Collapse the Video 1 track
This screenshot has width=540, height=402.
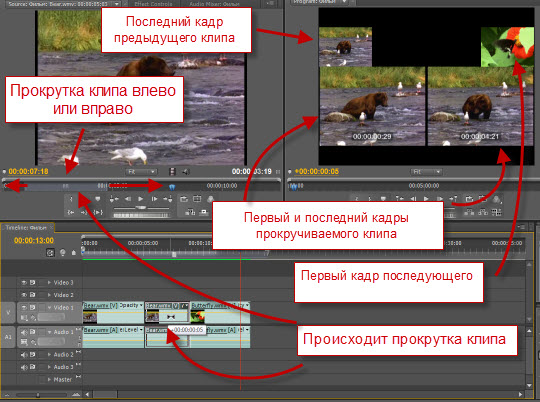[49, 307]
